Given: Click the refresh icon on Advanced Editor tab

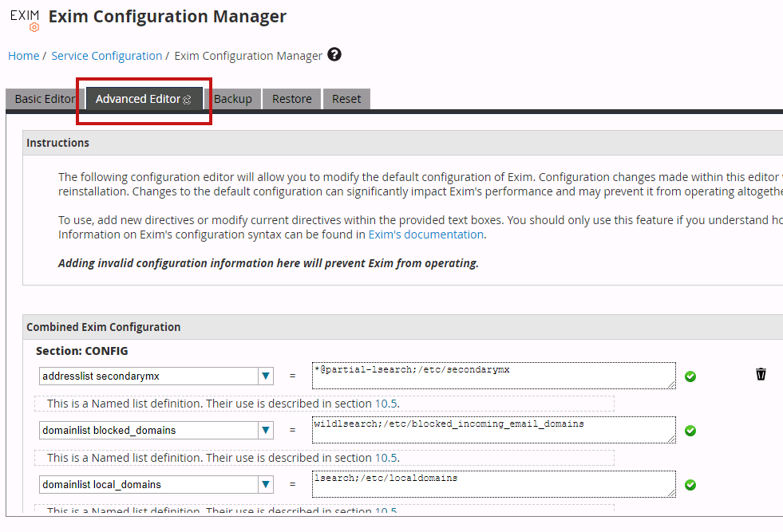Looking at the screenshot, I should [x=188, y=100].
